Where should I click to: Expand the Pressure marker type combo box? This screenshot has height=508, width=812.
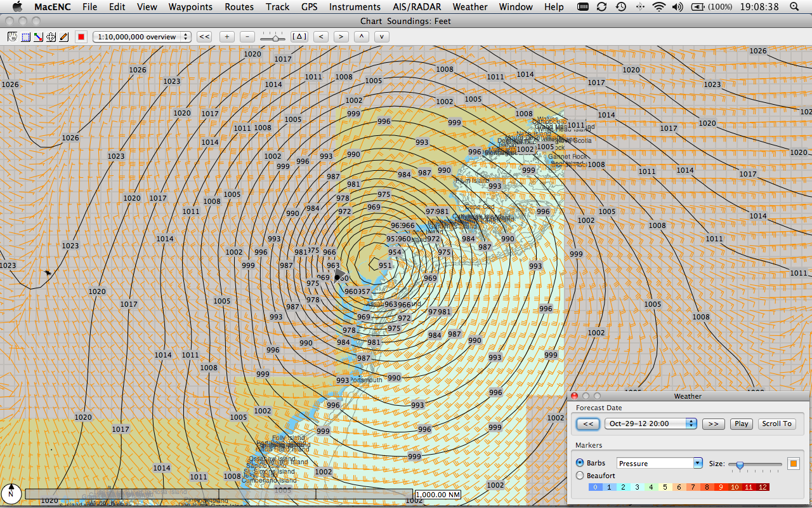tap(660, 464)
